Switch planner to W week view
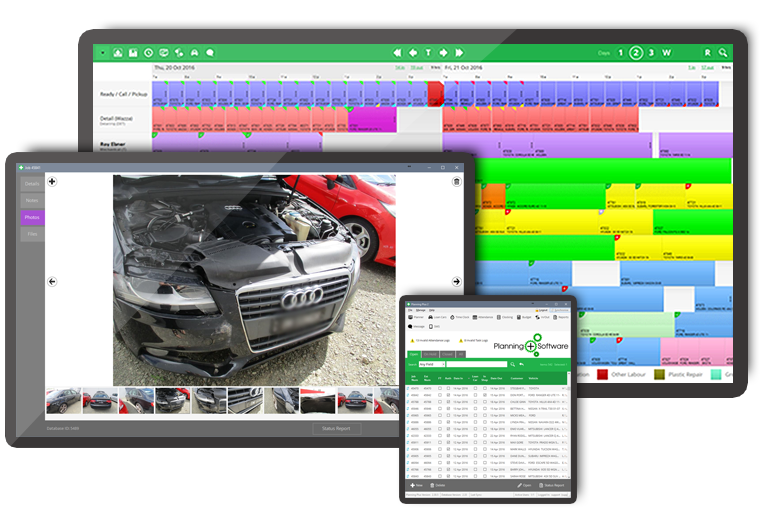Image resolution: width=772 pixels, height=515 pixels. [x=666, y=53]
